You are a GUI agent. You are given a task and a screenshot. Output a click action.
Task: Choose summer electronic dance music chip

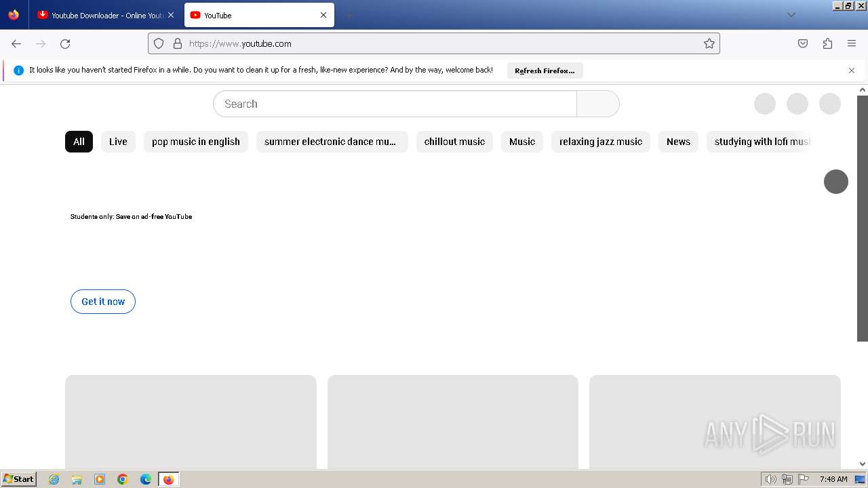coord(332,142)
